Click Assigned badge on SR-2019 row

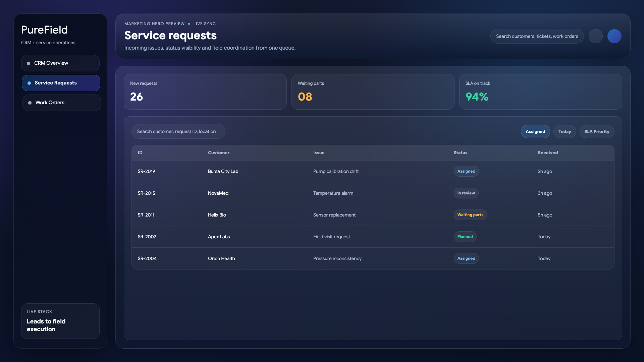tap(466, 171)
